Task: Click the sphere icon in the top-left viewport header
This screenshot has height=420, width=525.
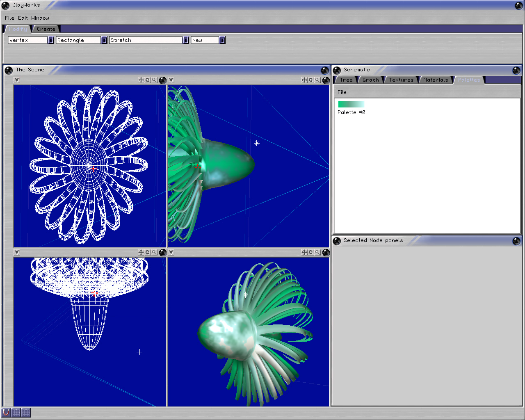Action: 163,80
